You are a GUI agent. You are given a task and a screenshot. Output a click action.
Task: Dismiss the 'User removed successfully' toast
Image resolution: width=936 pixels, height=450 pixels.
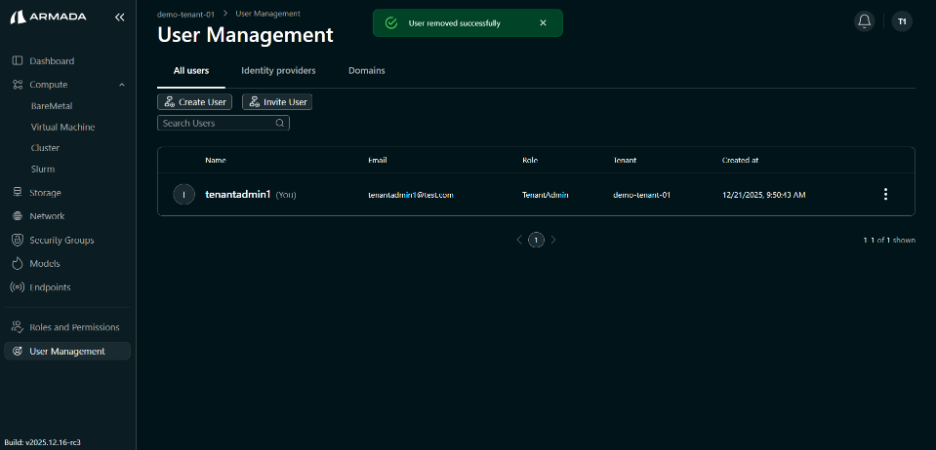click(x=543, y=23)
